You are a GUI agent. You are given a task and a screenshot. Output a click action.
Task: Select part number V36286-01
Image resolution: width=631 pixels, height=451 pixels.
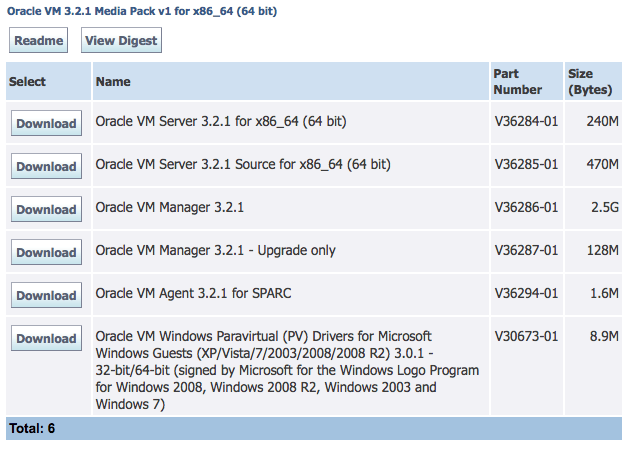click(526, 207)
